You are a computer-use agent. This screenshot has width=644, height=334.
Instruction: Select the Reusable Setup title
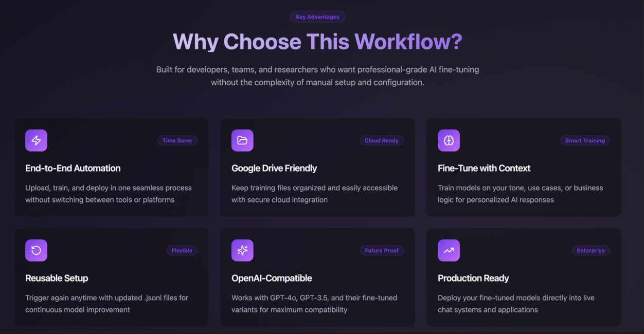click(x=57, y=278)
